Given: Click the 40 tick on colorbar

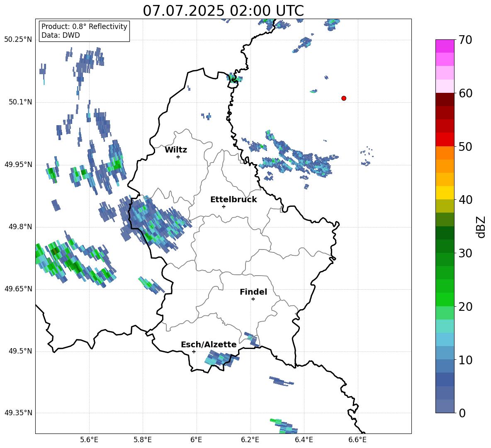Looking at the screenshot, I should tap(465, 200).
